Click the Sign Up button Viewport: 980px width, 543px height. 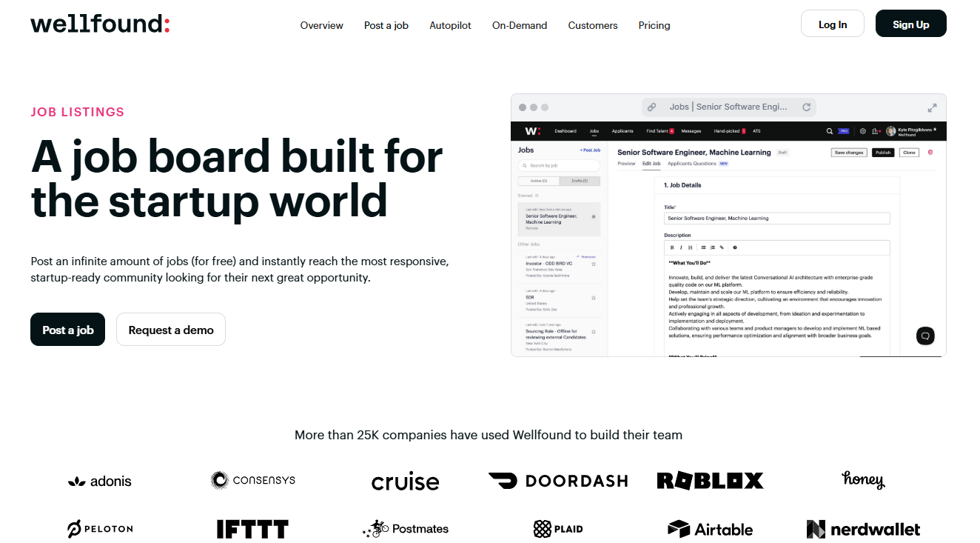pos(910,24)
